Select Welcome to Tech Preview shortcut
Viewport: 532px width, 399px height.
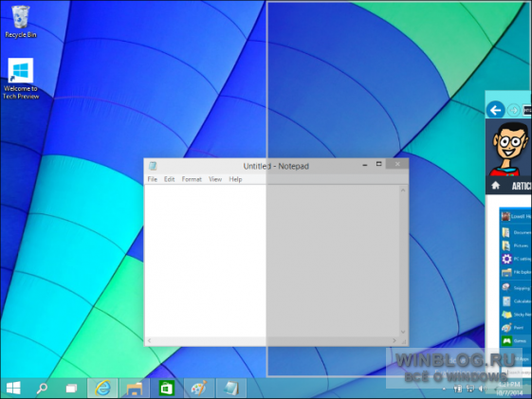21,79
